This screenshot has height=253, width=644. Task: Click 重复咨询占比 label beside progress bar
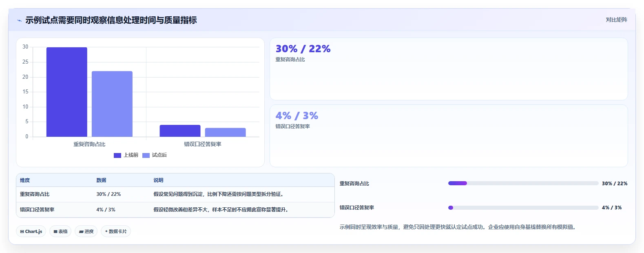click(354, 184)
